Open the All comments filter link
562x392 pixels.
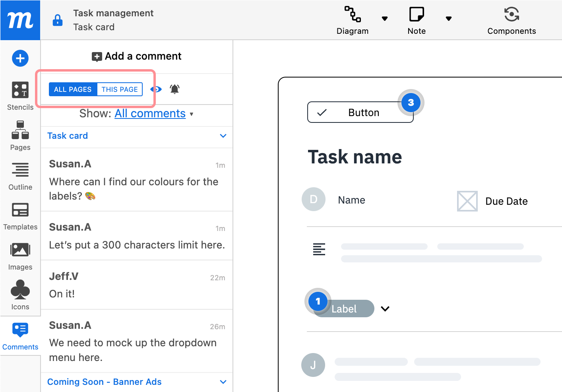(x=150, y=114)
